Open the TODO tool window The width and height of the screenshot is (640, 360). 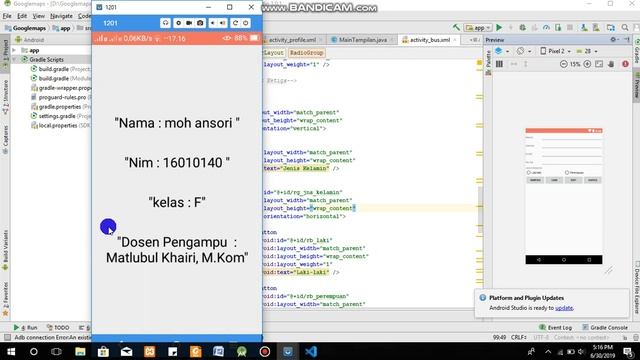pyautogui.click(x=58, y=327)
